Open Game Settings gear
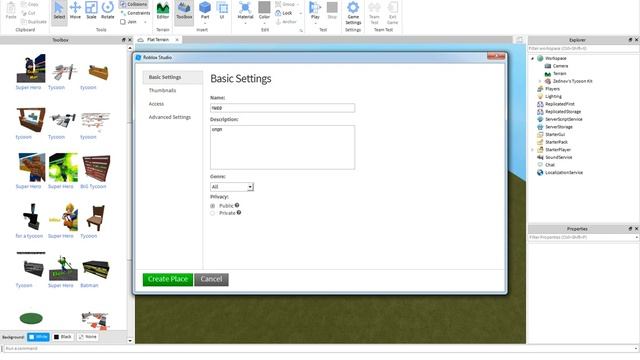Image resolution: width=640 pixels, height=360 pixels. pyautogui.click(x=353, y=12)
